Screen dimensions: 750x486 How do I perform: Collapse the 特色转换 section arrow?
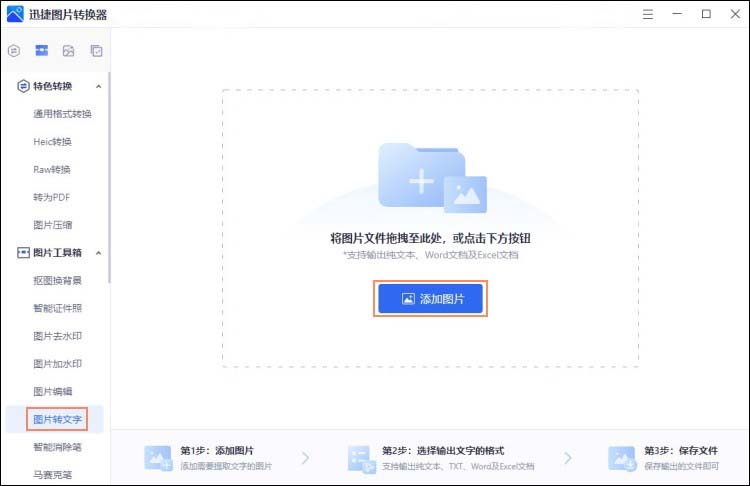[x=99, y=87]
